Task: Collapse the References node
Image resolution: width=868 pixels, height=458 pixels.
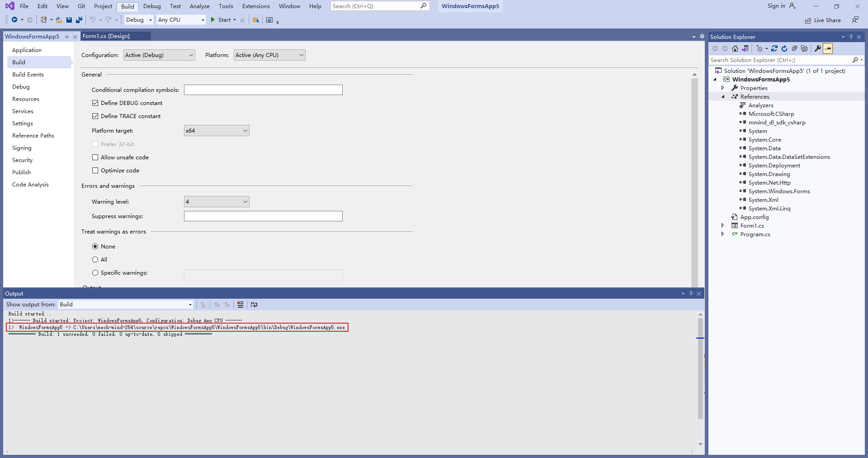Action: pyautogui.click(x=722, y=96)
